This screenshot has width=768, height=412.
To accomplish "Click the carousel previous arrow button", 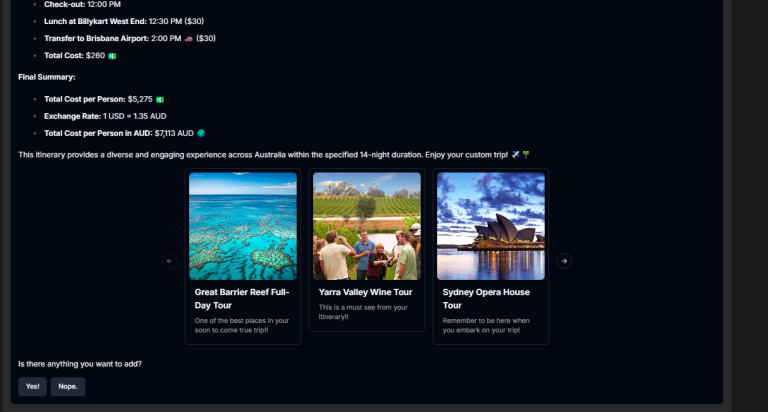I will point(169,261).
